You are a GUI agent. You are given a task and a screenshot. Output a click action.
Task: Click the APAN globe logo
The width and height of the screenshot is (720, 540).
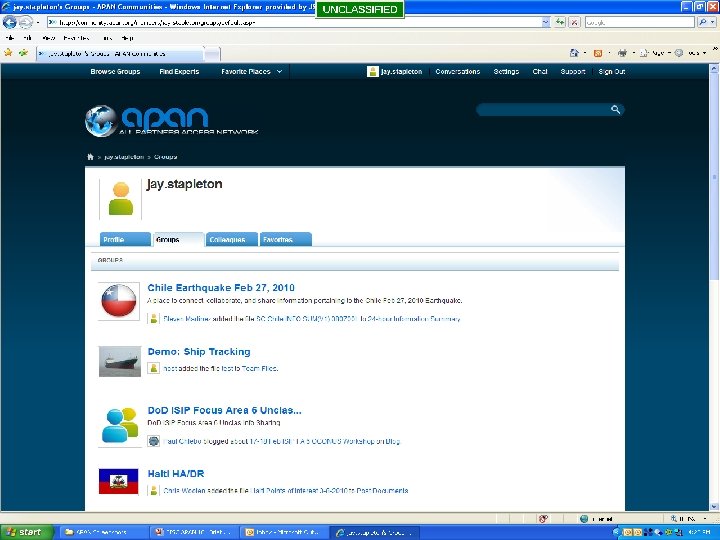coord(101,121)
